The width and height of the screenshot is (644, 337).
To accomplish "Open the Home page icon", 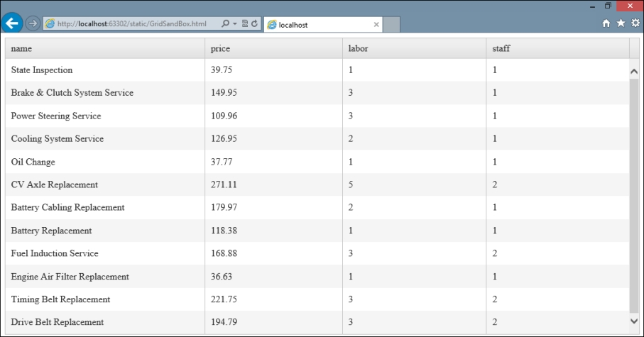I will [606, 23].
